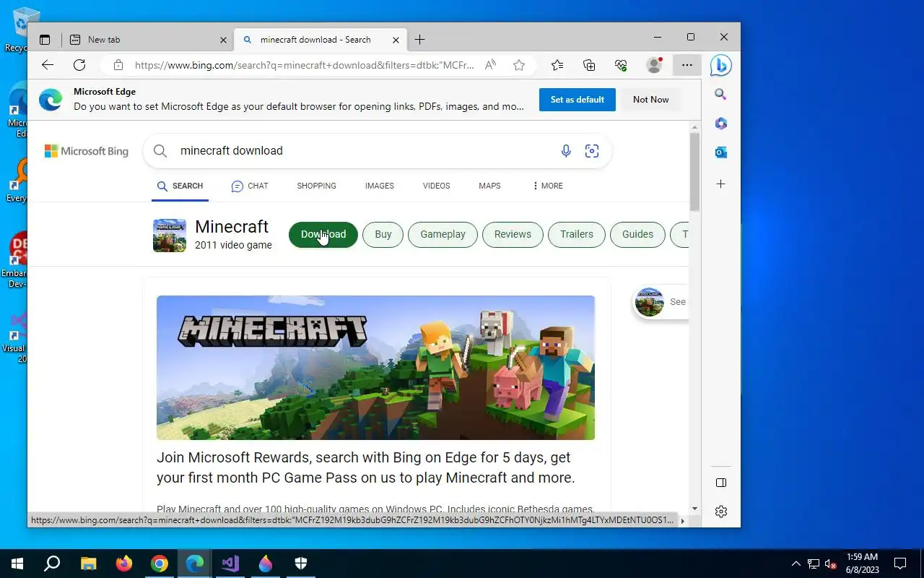Select the Trailers filter chip

click(577, 234)
